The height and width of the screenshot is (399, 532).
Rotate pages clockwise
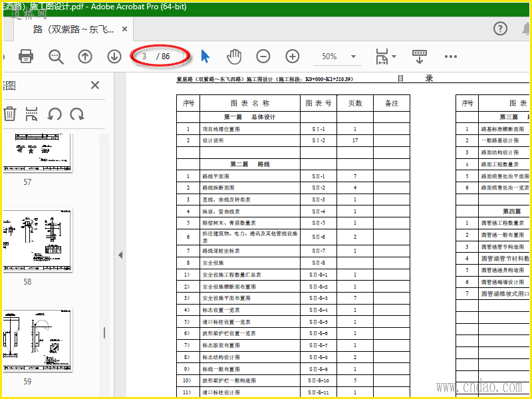[x=77, y=114]
